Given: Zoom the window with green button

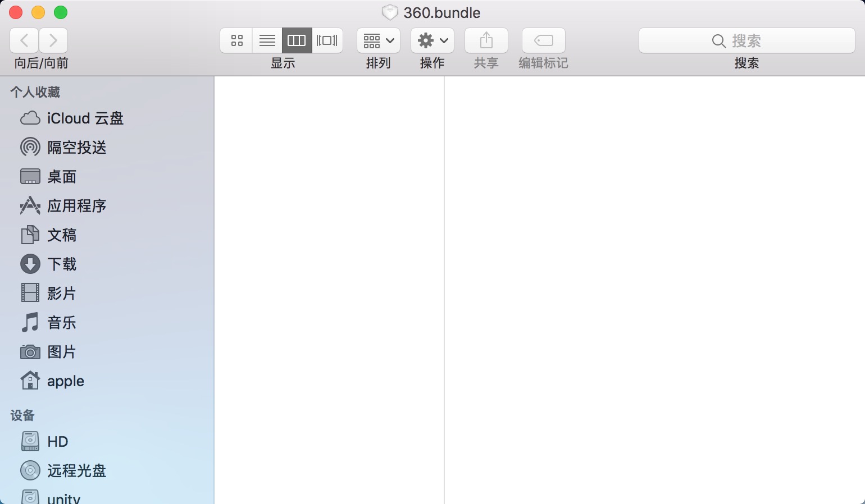Looking at the screenshot, I should pos(61,12).
